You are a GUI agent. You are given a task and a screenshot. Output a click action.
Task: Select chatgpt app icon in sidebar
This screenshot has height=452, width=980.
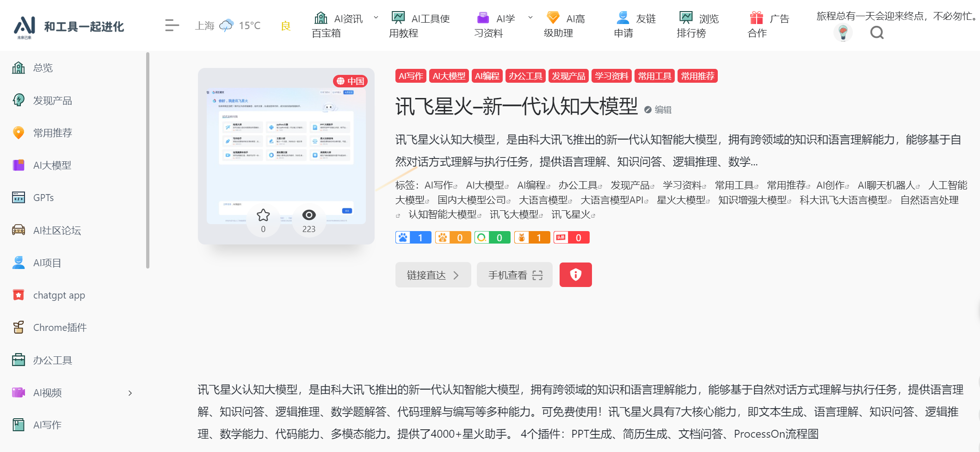pos(18,295)
